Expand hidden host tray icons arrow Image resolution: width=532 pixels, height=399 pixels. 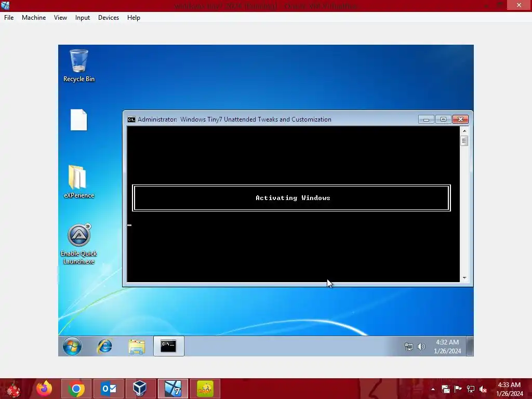click(433, 389)
